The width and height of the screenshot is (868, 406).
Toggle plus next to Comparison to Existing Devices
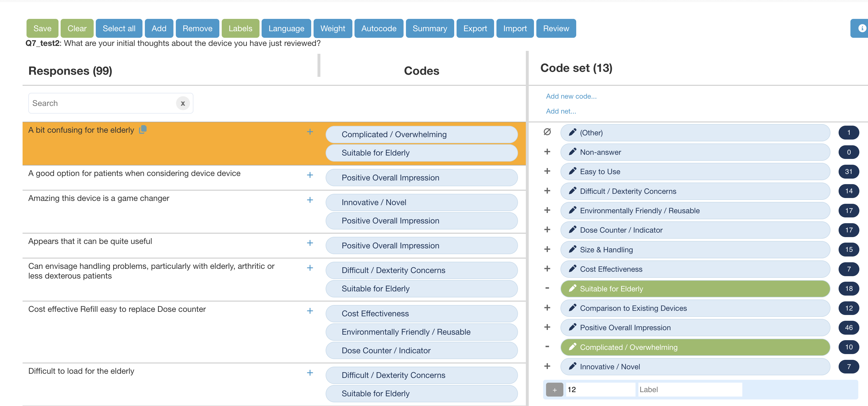click(x=547, y=308)
